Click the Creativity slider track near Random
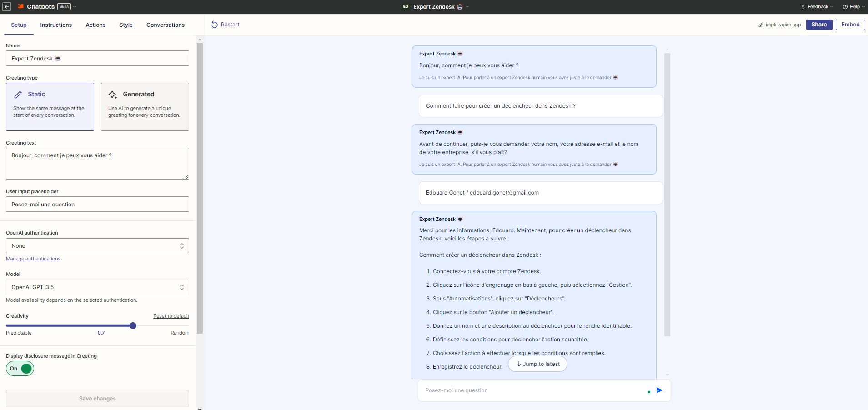 (x=182, y=325)
